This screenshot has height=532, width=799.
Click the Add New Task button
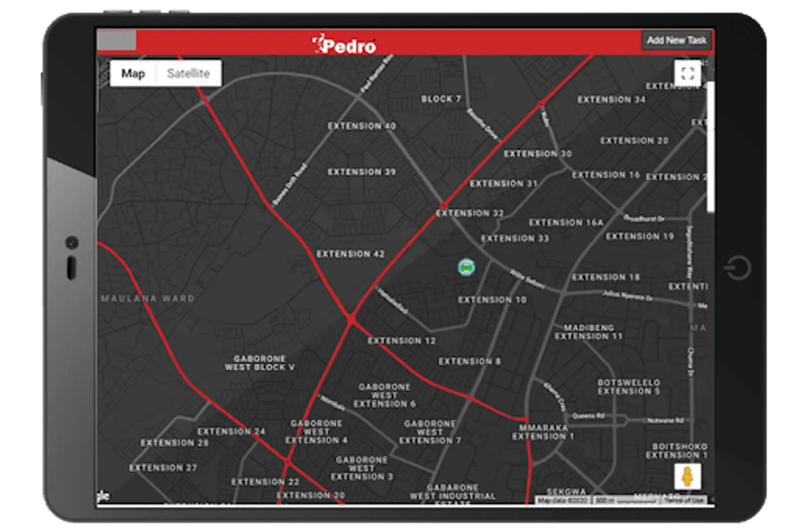676,40
